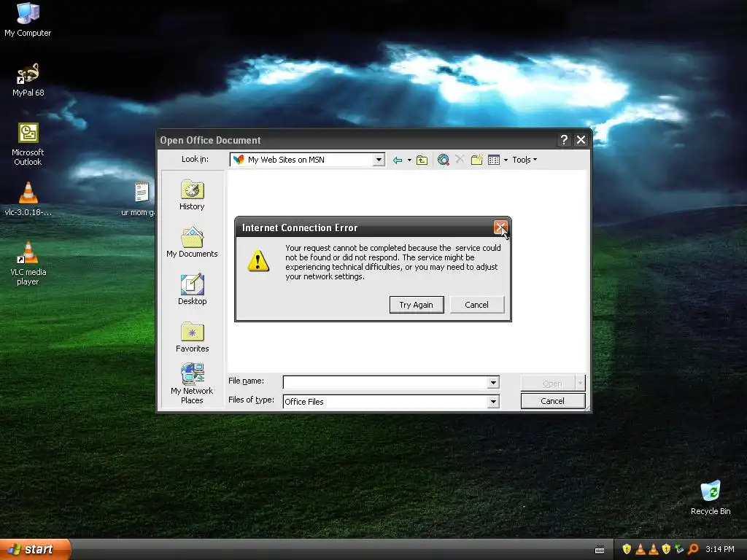
Task: Expand the back arrow history dropdown
Action: point(409,160)
